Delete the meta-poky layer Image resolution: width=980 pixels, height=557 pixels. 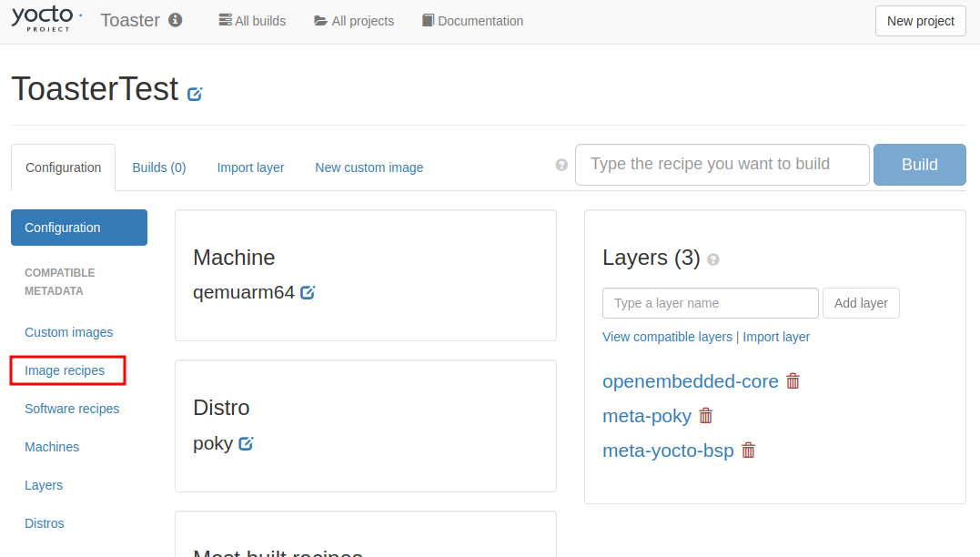[705, 416]
